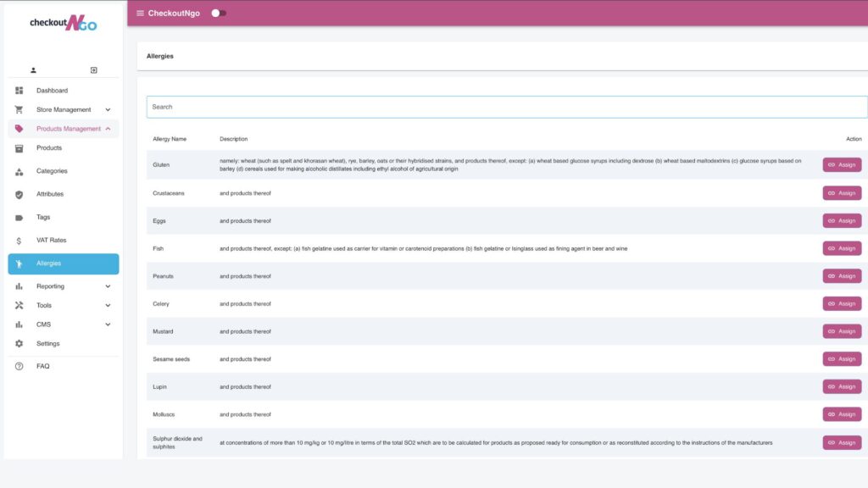
Task: Click the Attributes shield icon
Action: pos(19,194)
